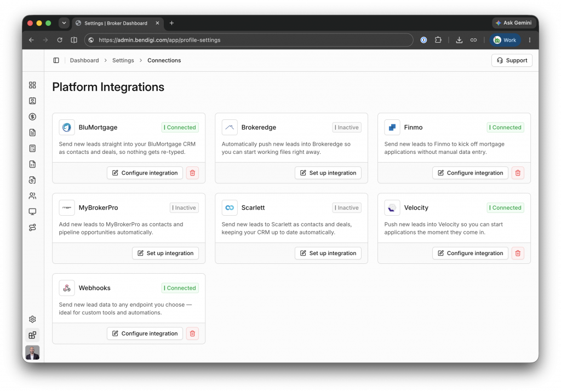Delete the Finmo integration with trash icon
This screenshot has height=392, width=561.
coord(518,173)
